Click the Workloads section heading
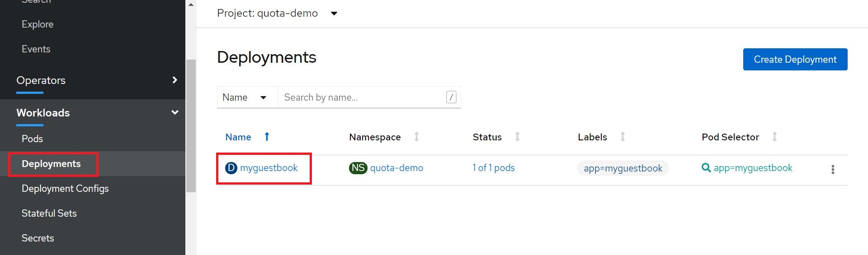 pos(43,113)
